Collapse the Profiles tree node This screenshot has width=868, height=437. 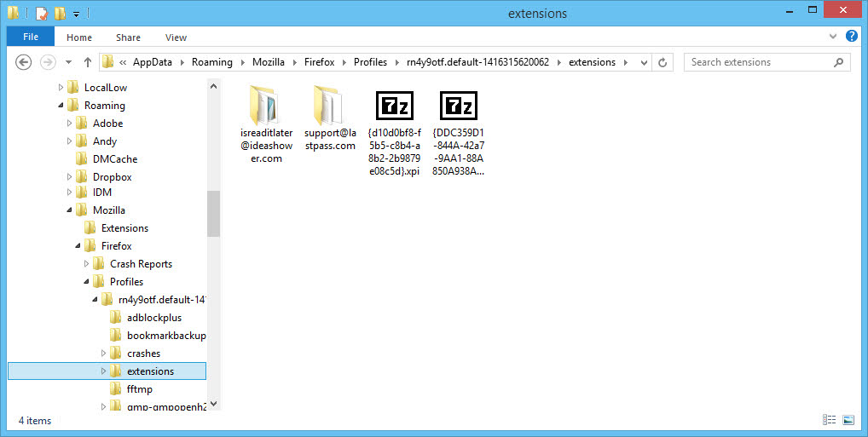(86, 282)
